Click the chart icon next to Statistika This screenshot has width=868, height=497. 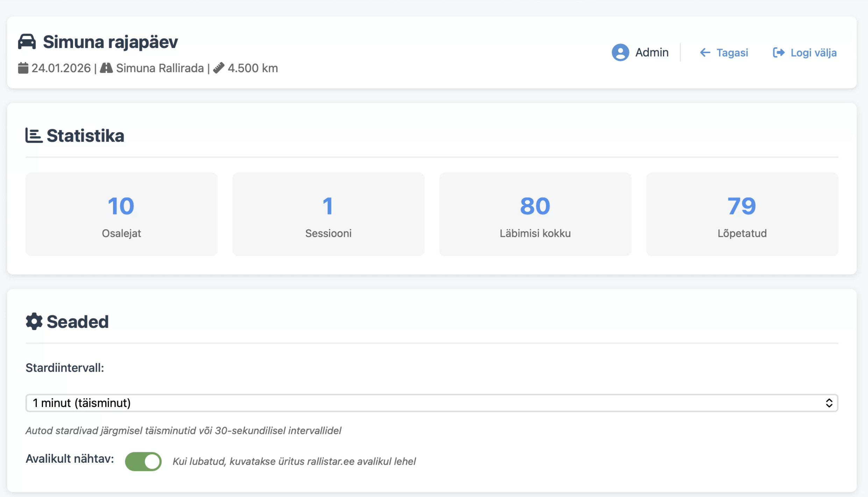34,135
